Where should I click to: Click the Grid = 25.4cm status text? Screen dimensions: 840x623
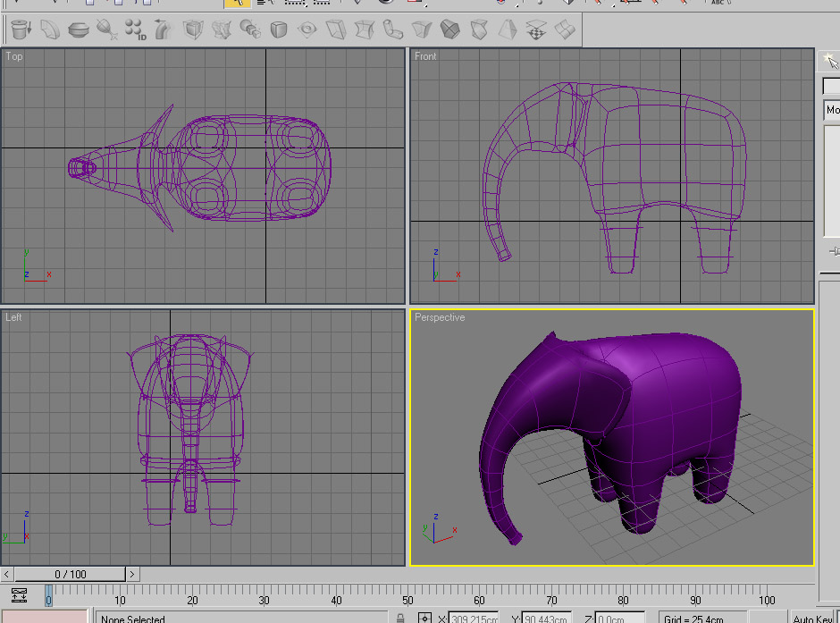tap(693, 619)
